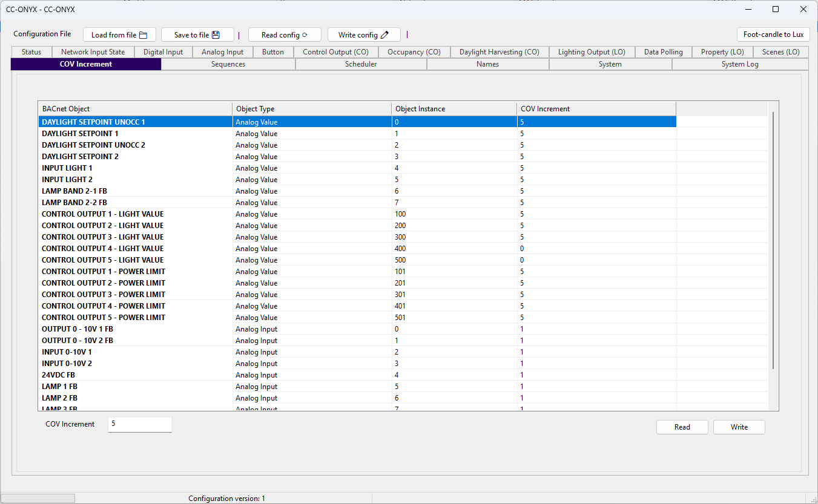This screenshot has width=818, height=504.
Task: Switch to the Scheduler tab
Action: 361,64
